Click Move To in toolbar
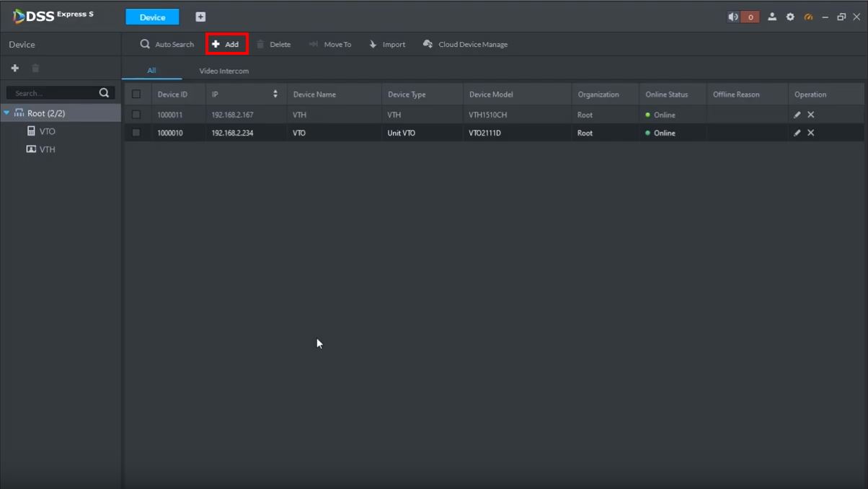Screen dimensions: 868x489 tap(330, 44)
